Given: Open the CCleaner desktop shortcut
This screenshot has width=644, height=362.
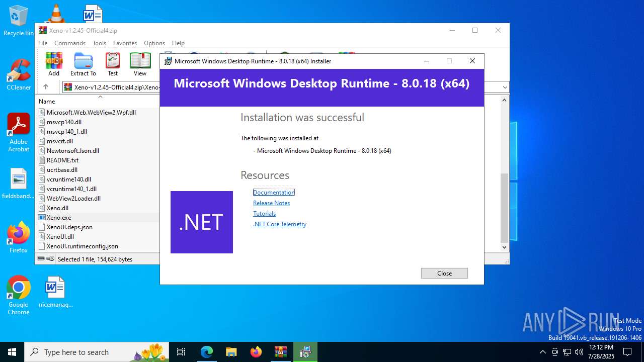Looking at the screenshot, I should point(19,75).
